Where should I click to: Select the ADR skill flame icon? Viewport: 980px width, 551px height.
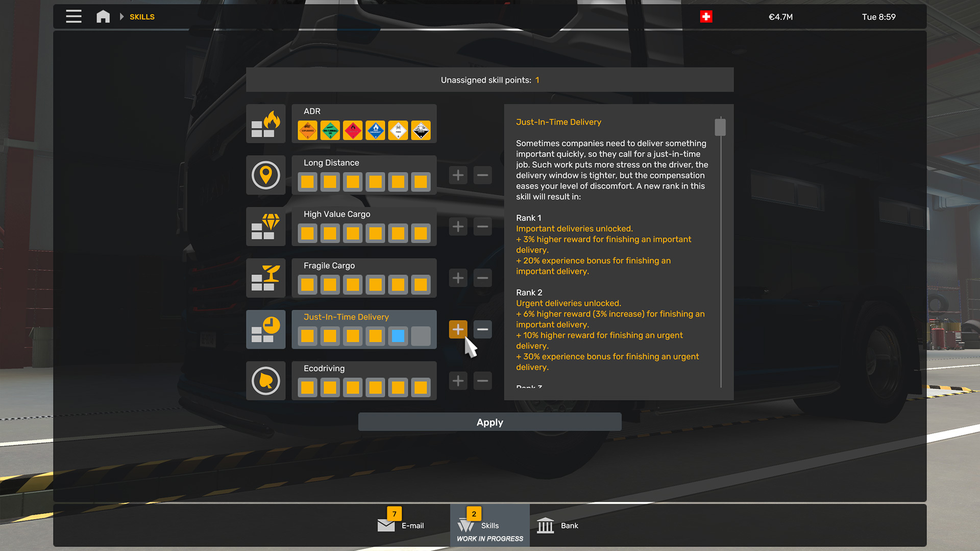click(265, 124)
